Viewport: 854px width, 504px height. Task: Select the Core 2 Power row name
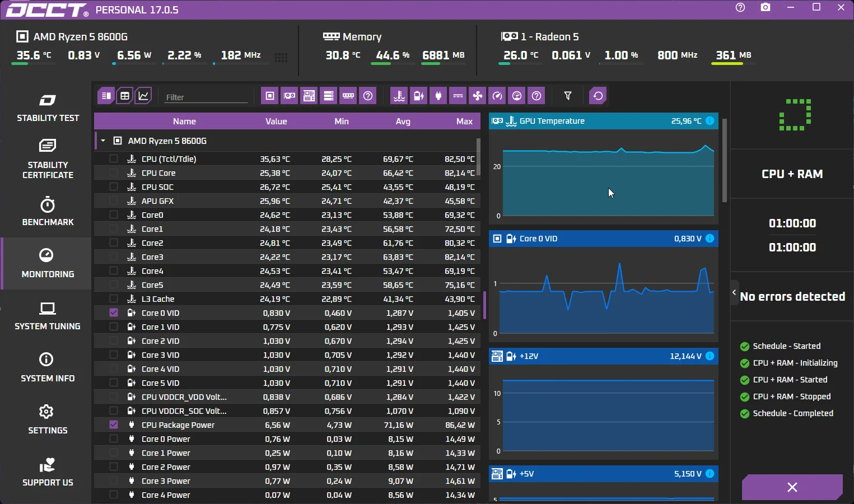[x=166, y=467]
